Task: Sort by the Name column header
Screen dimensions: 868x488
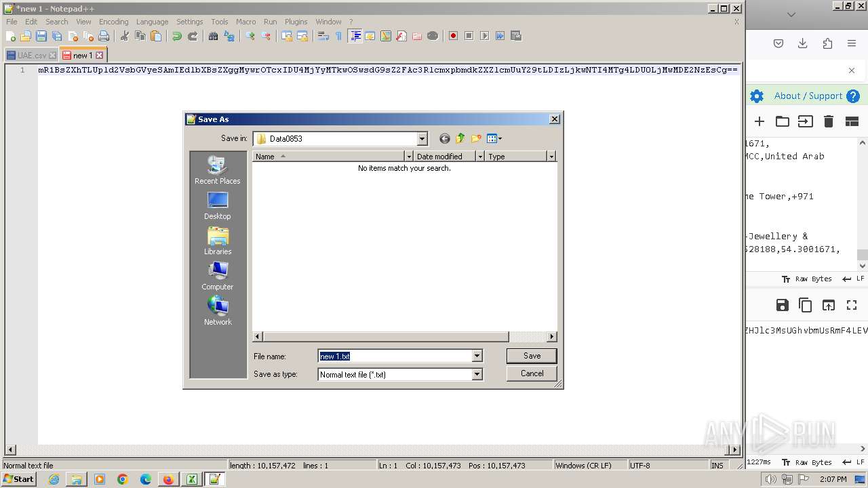Action: (x=328, y=157)
